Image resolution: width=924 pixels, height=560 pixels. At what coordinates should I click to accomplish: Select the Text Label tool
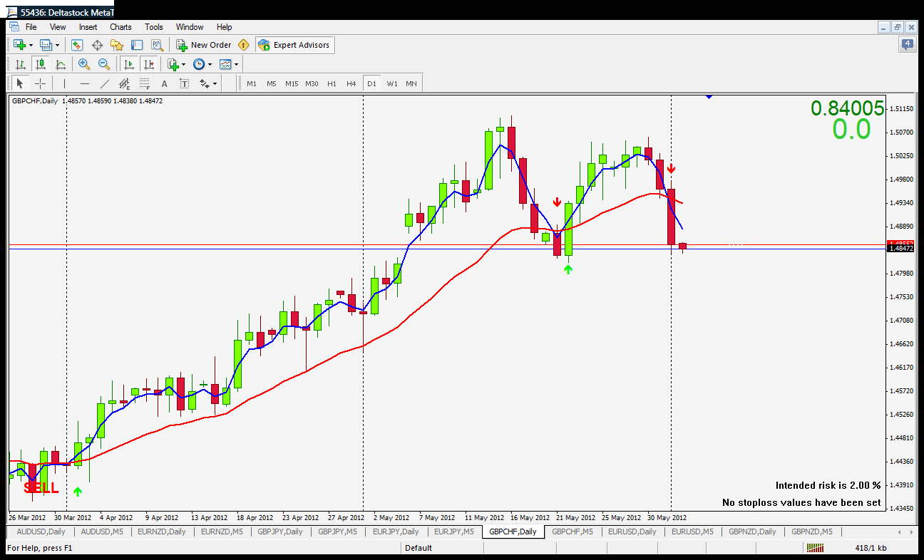tap(184, 83)
